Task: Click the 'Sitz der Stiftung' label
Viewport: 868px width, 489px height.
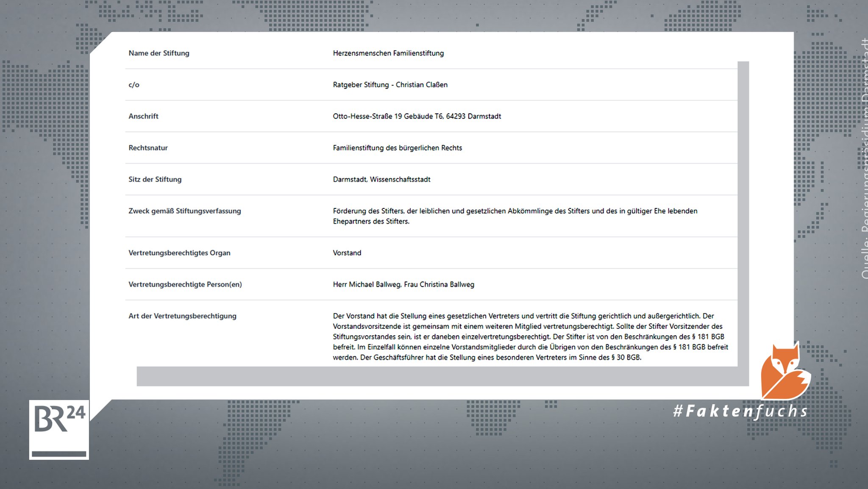Action: pyautogui.click(x=155, y=179)
